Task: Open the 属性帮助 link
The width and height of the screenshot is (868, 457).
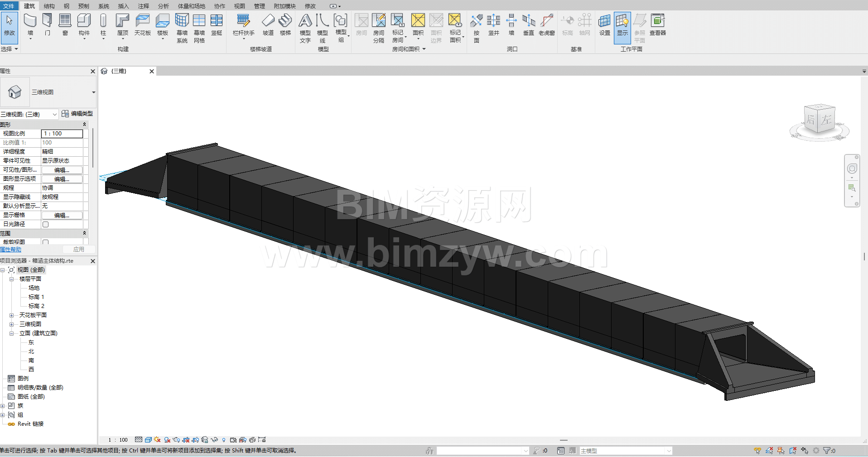Action: 11,250
